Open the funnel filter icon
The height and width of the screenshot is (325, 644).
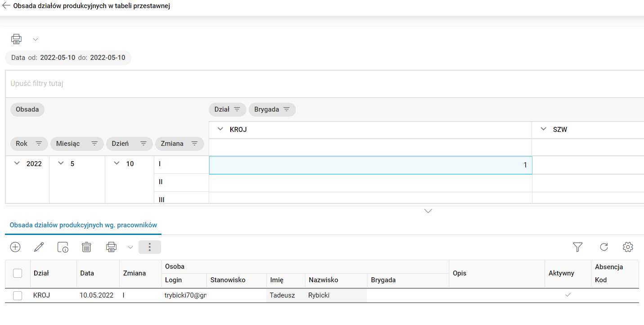point(577,247)
